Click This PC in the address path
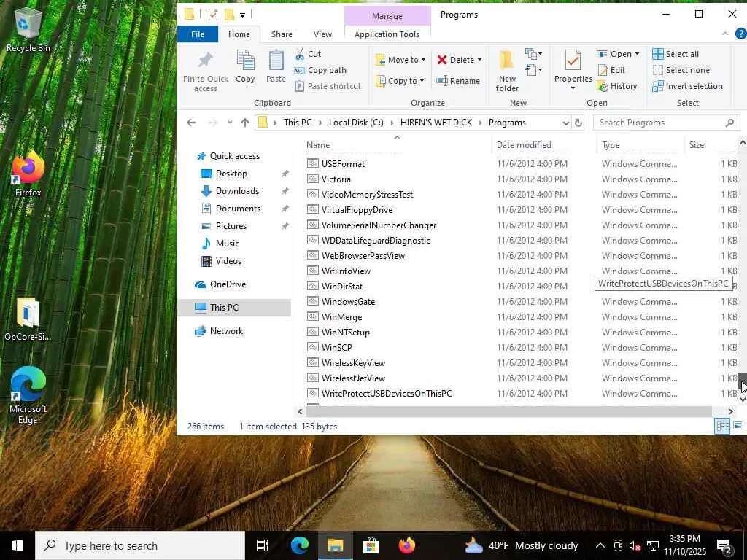The height and width of the screenshot is (560, 747). (x=298, y=122)
